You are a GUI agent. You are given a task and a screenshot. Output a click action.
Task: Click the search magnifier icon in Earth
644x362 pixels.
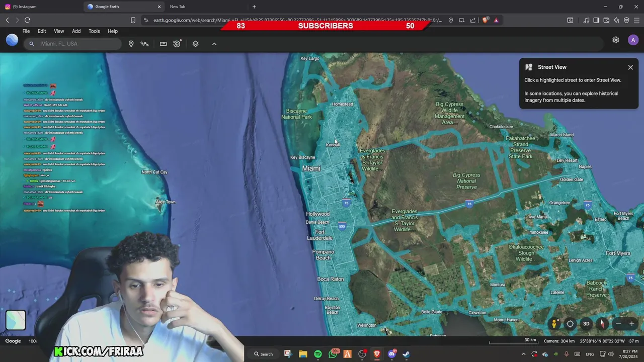32,44
